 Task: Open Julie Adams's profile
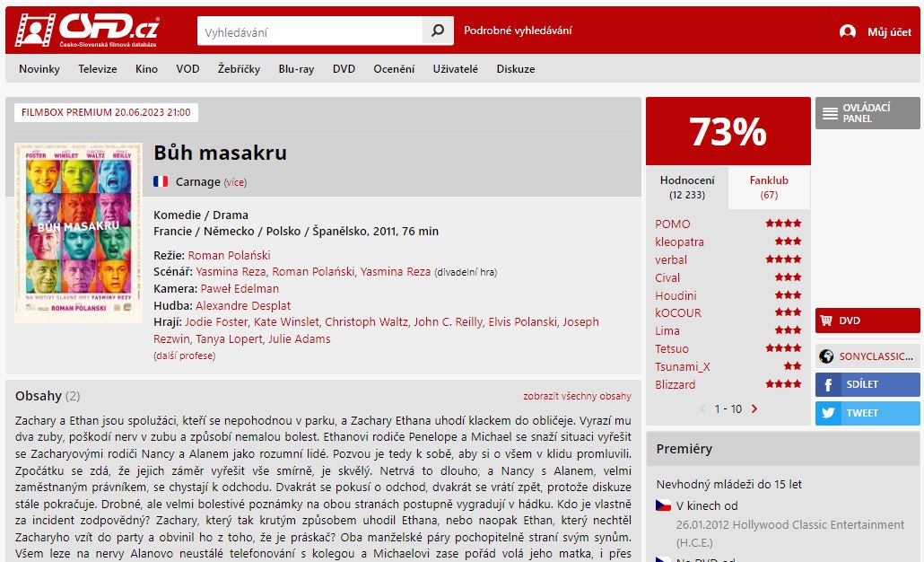[x=300, y=339]
